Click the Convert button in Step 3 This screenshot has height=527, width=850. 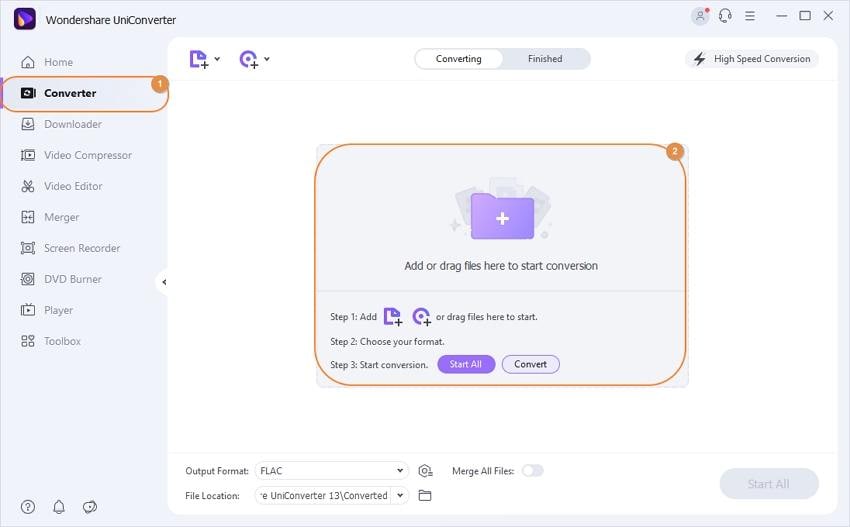tap(530, 364)
